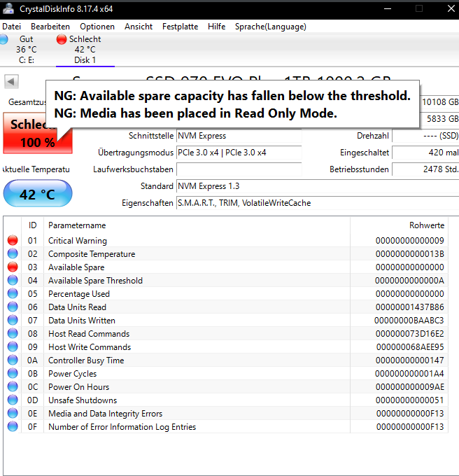Click the ID column header
The image size is (459, 476).
point(32,225)
